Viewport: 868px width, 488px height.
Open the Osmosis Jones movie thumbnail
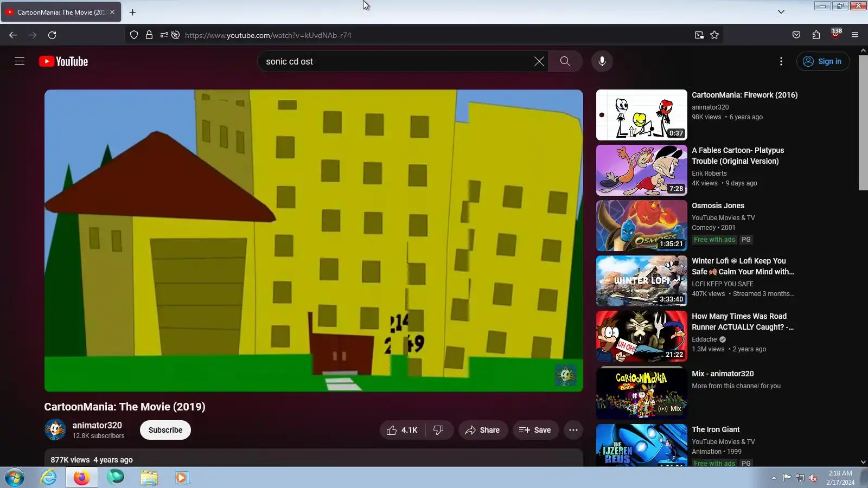[x=642, y=226]
